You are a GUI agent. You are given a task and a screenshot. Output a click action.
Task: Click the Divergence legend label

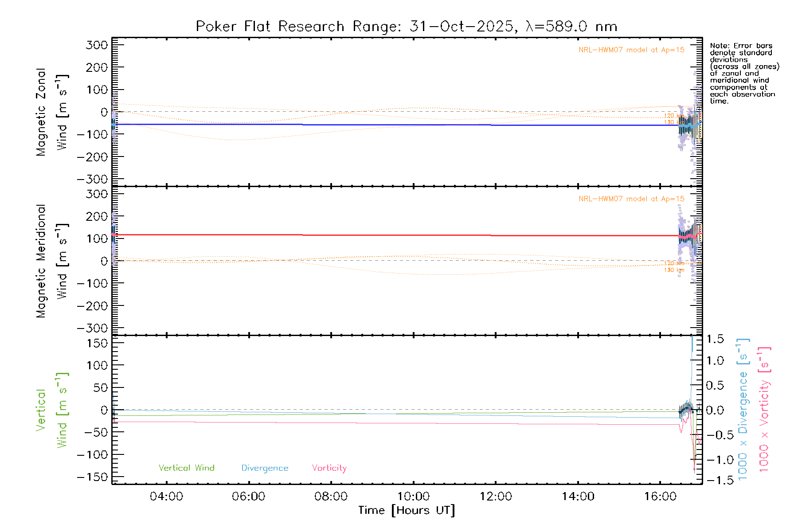point(265,468)
